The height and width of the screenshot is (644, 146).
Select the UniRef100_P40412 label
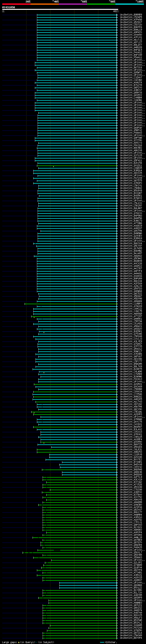coord(131,52)
